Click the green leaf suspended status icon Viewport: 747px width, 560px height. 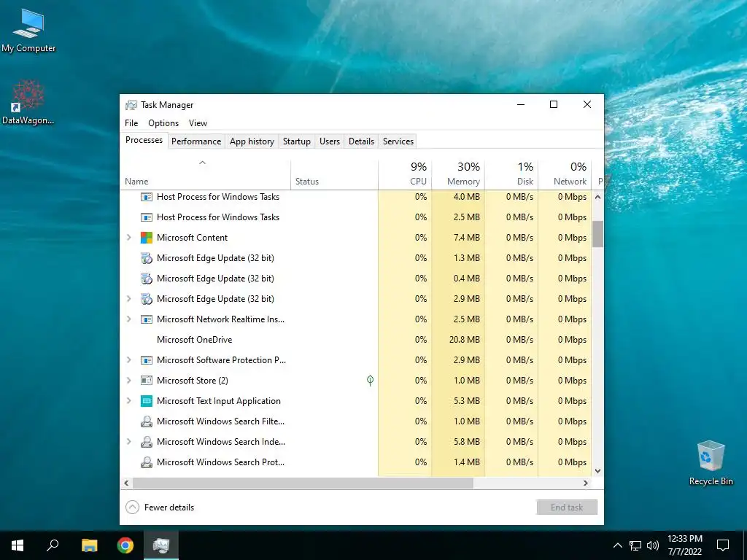(370, 380)
